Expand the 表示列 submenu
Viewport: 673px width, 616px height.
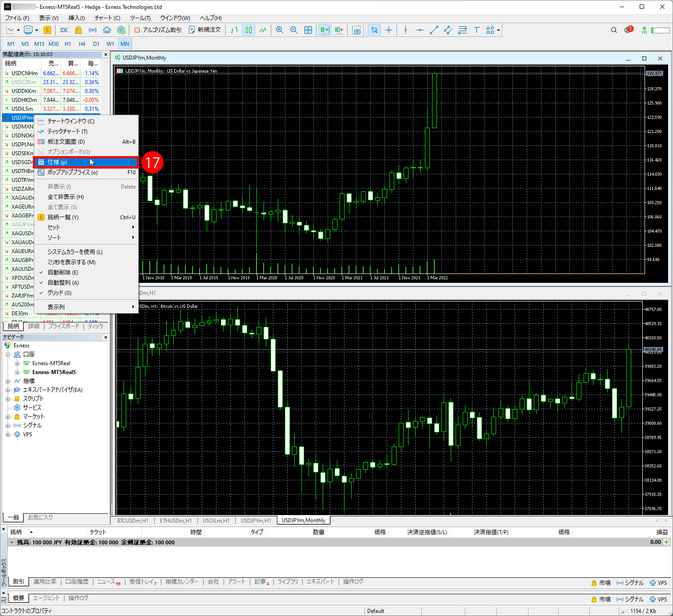(x=86, y=307)
